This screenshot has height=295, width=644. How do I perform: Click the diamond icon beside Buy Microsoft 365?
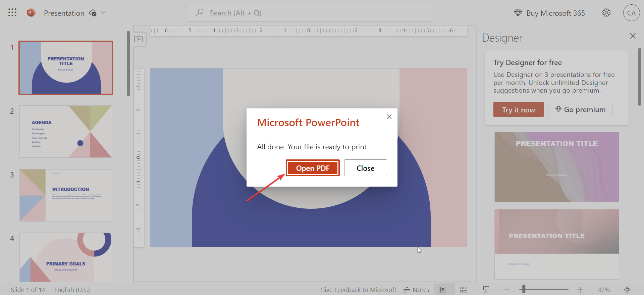[518, 13]
